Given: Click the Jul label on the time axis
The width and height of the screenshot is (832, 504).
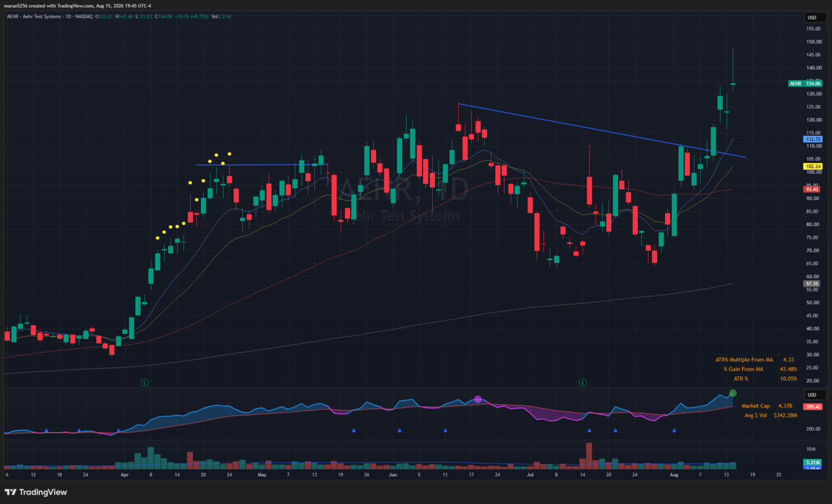Looking at the screenshot, I should point(530,475).
